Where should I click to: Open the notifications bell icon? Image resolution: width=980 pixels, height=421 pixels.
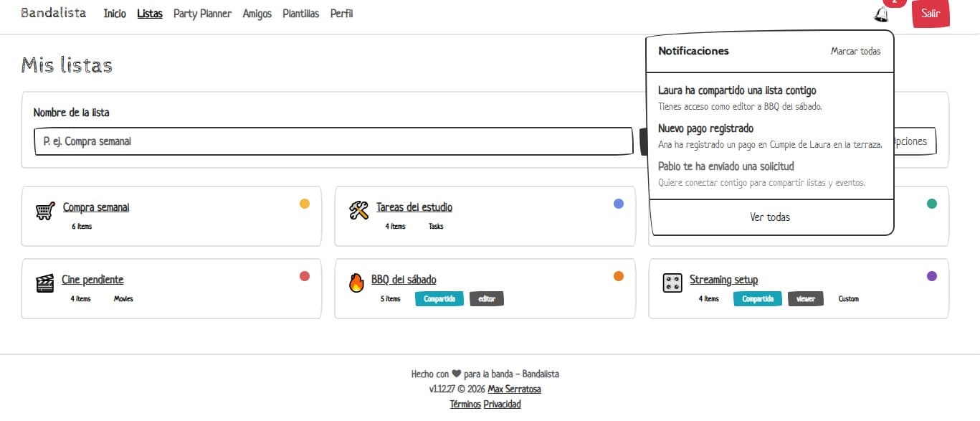point(881,14)
